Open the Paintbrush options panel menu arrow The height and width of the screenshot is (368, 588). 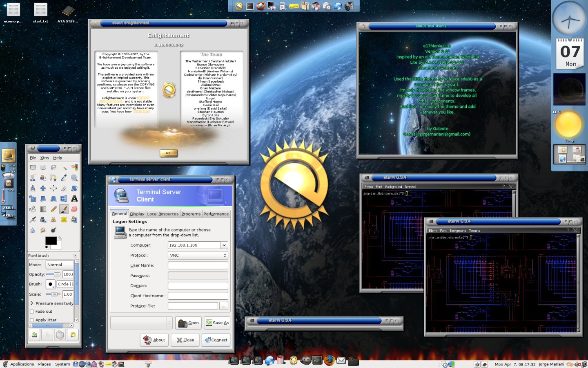coord(76,256)
